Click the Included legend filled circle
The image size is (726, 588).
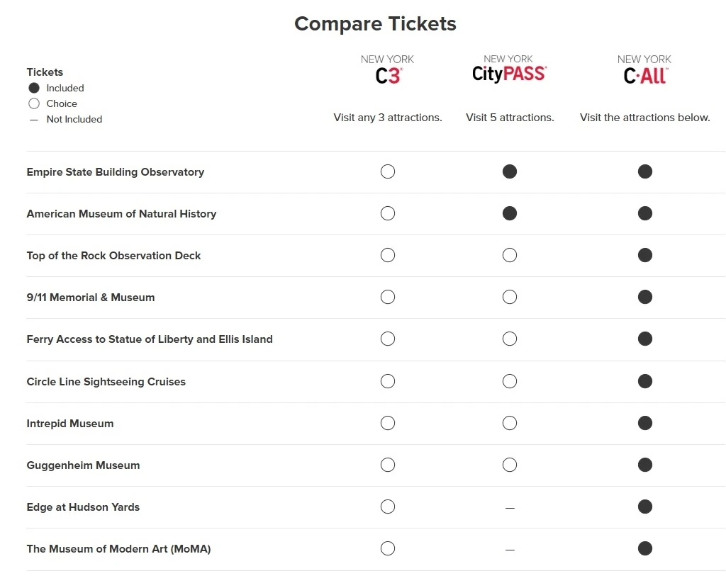(x=34, y=88)
